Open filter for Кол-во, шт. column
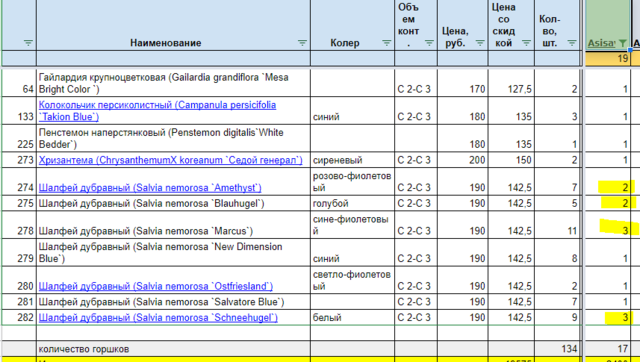 pyautogui.click(x=572, y=43)
